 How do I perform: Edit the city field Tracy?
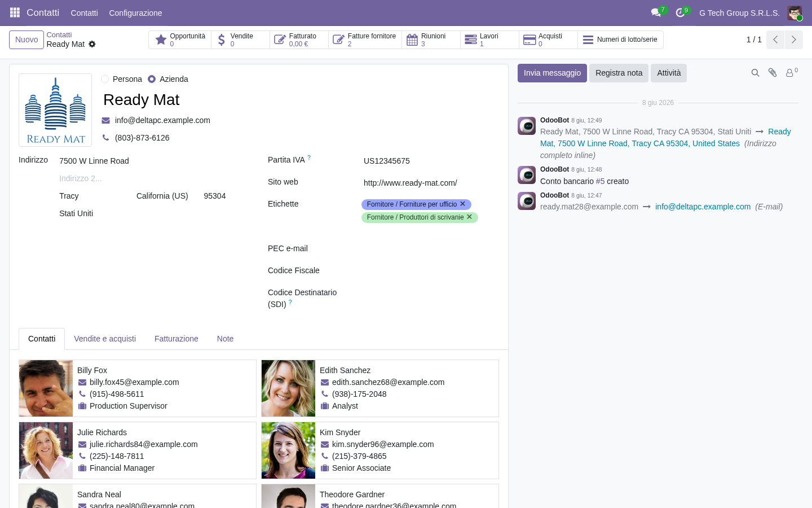[96, 196]
